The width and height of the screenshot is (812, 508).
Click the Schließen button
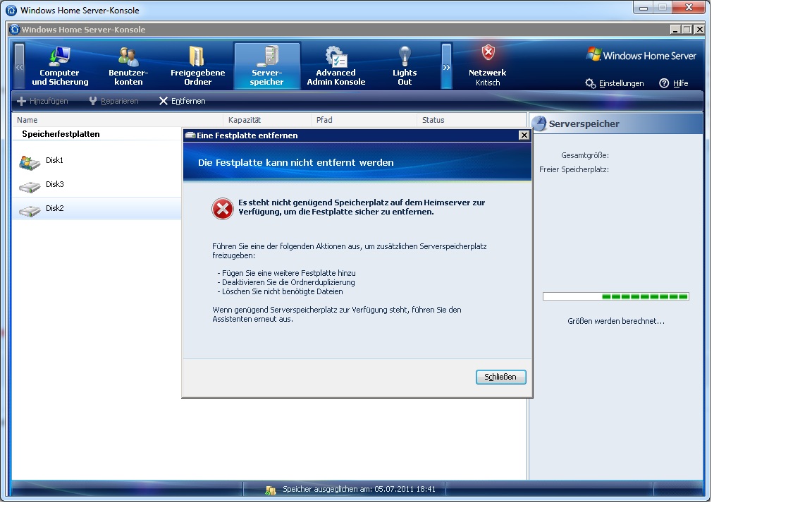[500, 377]
